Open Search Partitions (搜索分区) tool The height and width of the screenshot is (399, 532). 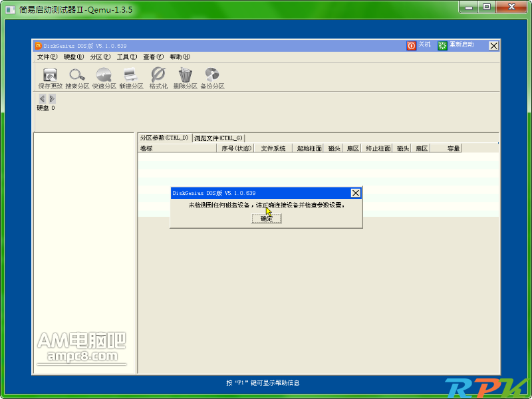click(77, 78)
